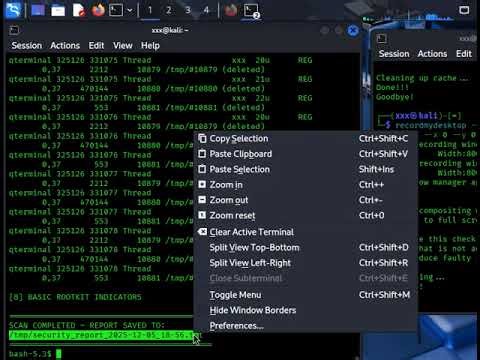Select Hide Window Borders entry
The width and height of the screenshot is (480, 360).
click(305, 310)
